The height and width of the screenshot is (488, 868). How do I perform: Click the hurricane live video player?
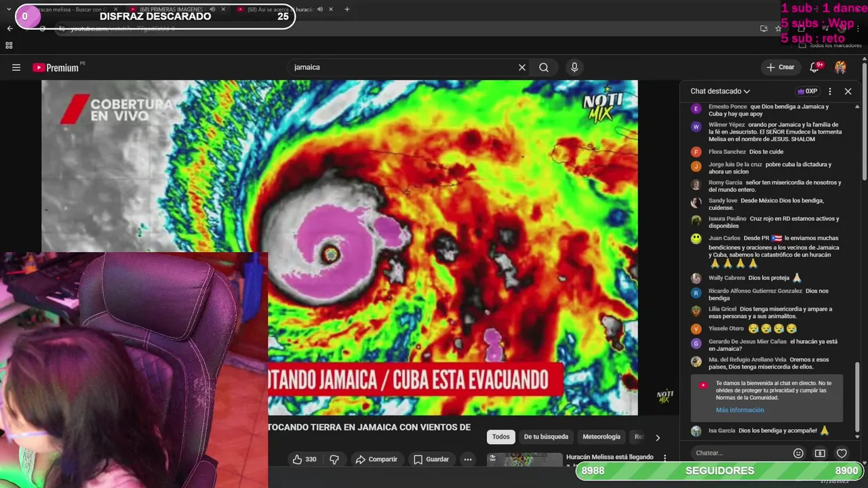pos(339,247)
